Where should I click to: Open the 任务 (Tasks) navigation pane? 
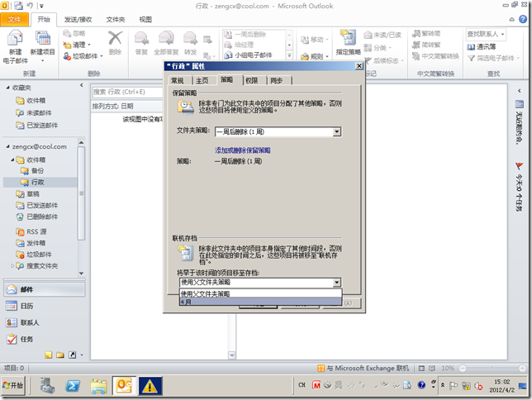click(26, 339)
